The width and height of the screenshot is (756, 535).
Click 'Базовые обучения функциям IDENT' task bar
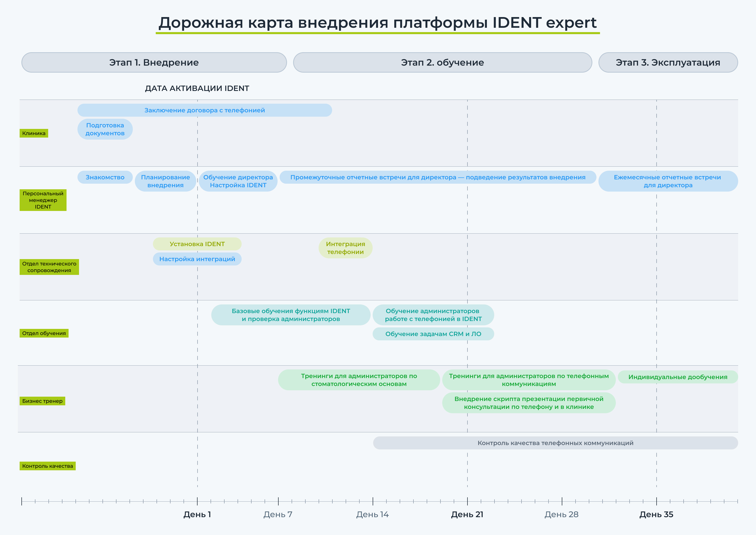(x=291, y=315)
